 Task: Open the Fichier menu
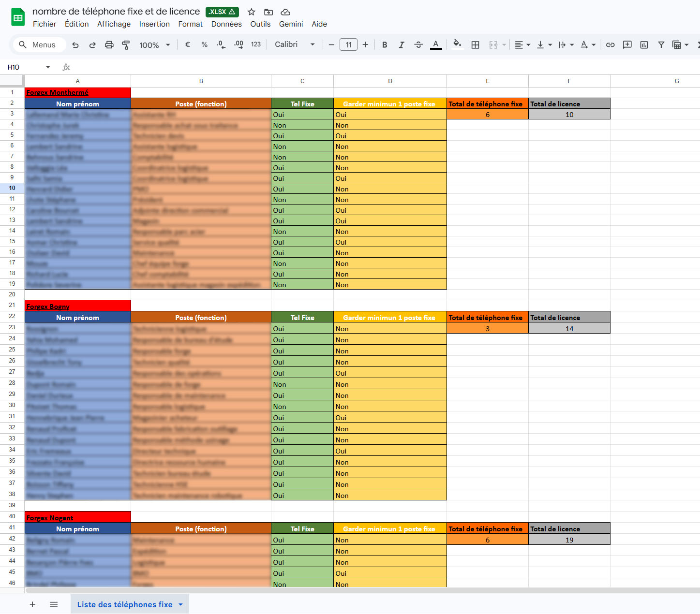click(x=45, y=24)
